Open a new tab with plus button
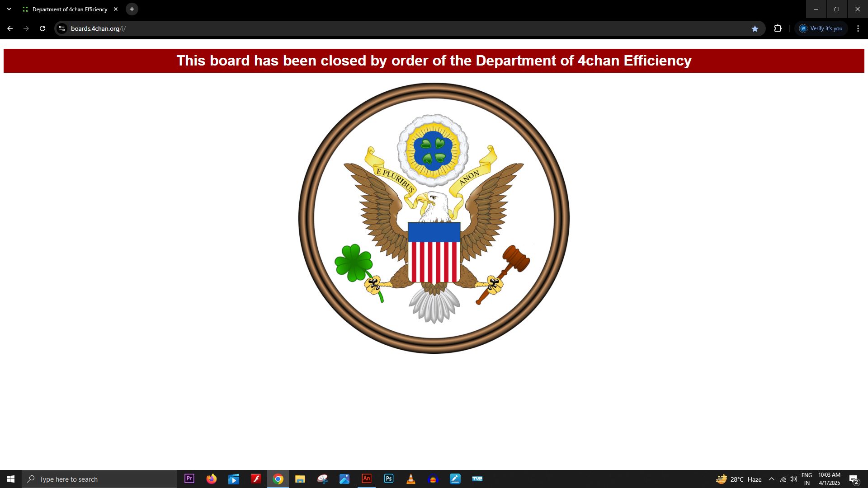This screenshot has width=868, height=488. click(x=132, y=9)
